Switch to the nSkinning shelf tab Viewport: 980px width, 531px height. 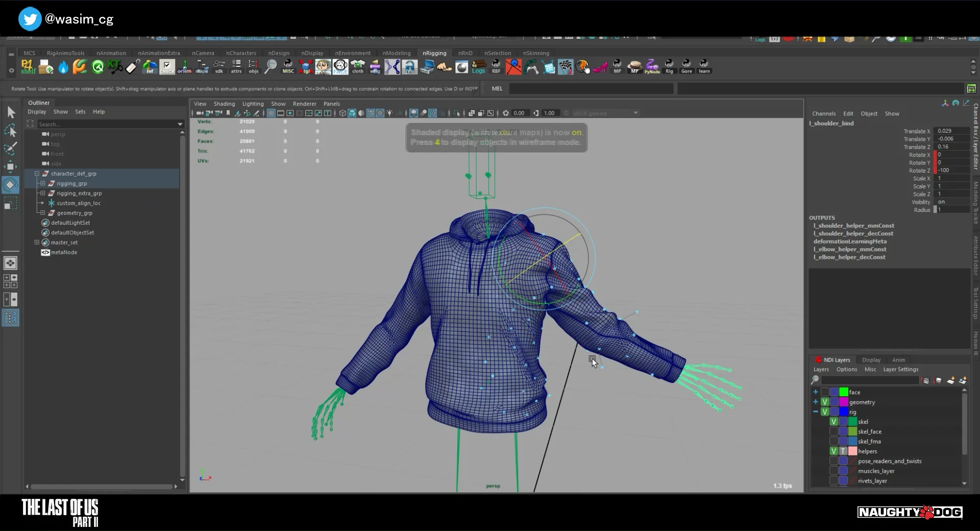click(x=537, y=53)
